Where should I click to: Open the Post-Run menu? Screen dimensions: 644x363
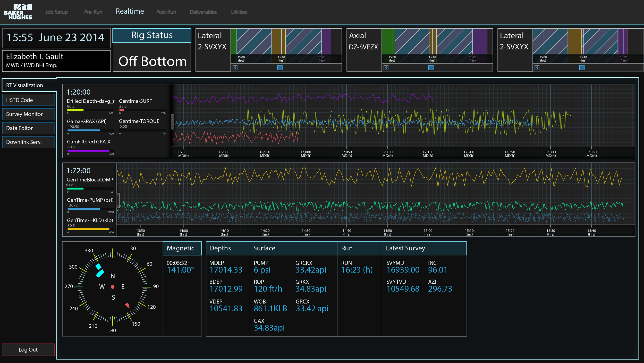click(x=166, y=12)
